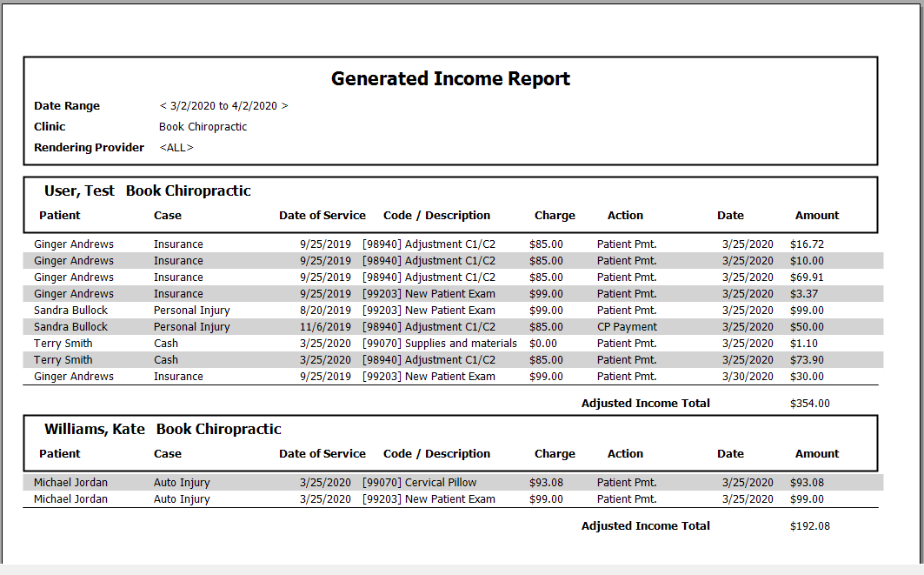Click the $354.00 adjusted income total
The width and height of the screenshot is (924, 575).
[809, 404]
